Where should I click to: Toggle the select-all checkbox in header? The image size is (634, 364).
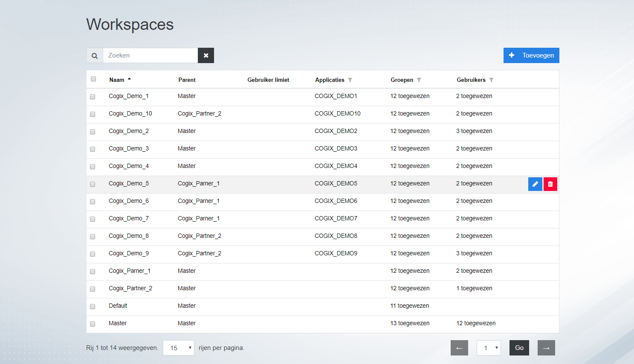pyautogui.click(x=93, y=79)
